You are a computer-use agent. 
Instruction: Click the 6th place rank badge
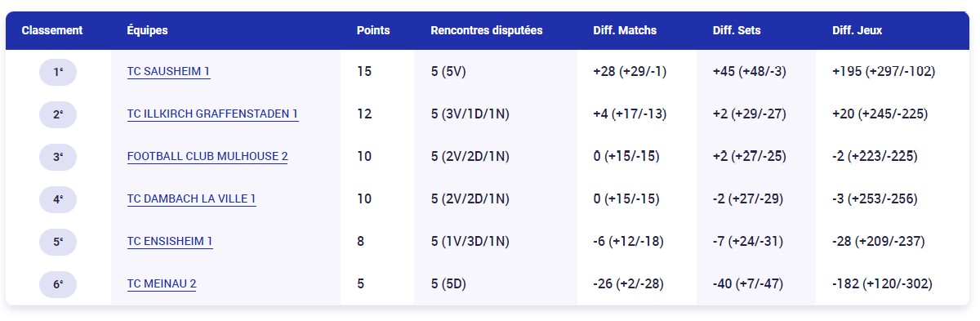[x=58, y=284]
